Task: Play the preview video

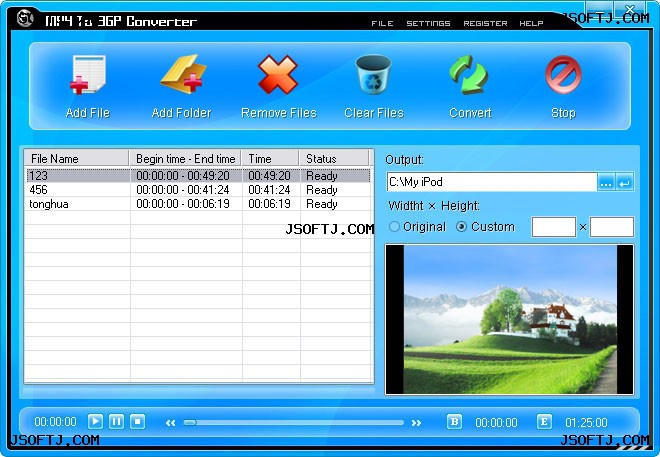Action: (95, 421)
